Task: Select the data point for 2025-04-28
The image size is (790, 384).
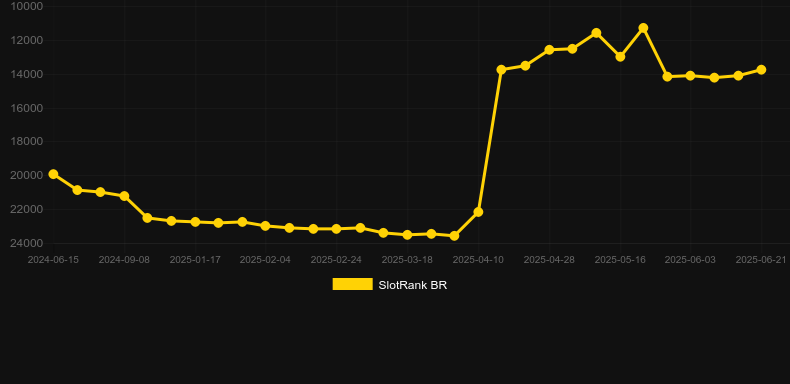Action: pyautogui.click(x=549, y=50)
